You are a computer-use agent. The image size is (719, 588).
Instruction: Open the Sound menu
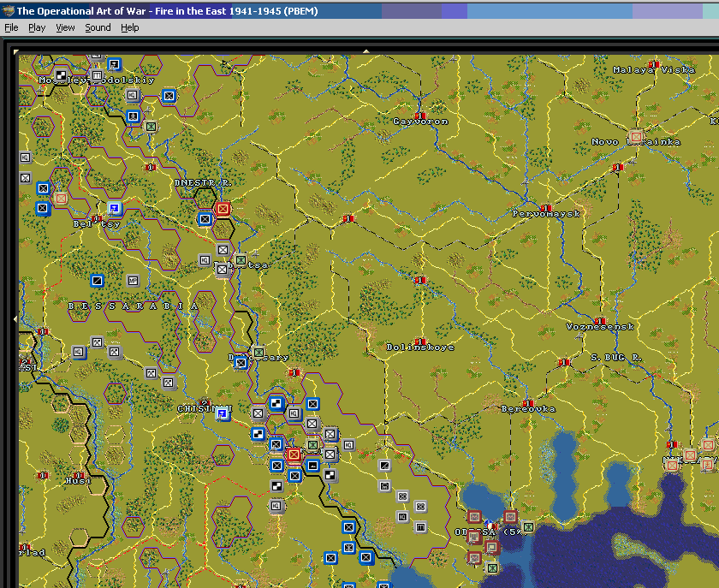tap(98, 27)
